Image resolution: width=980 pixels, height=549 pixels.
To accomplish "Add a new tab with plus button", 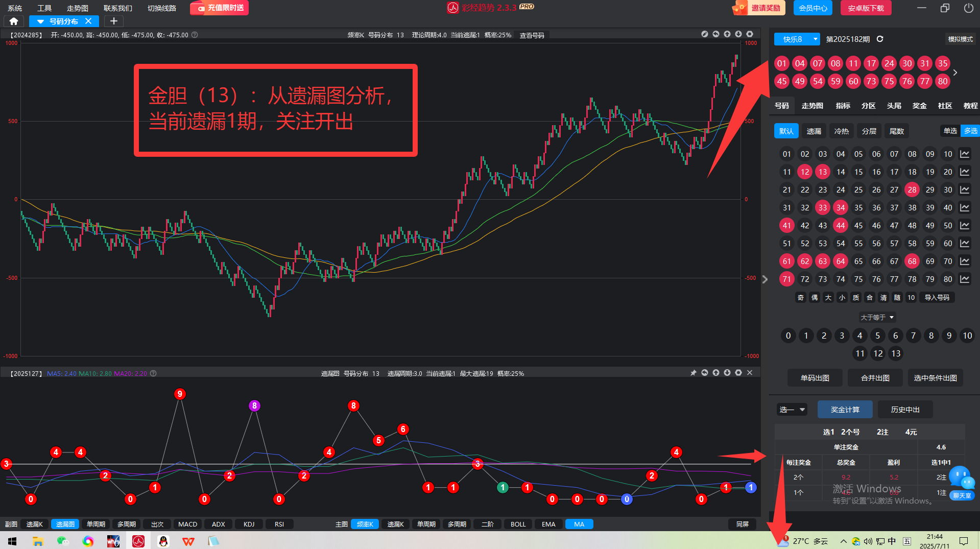I will pyautogui.click(x=114, y=21).
